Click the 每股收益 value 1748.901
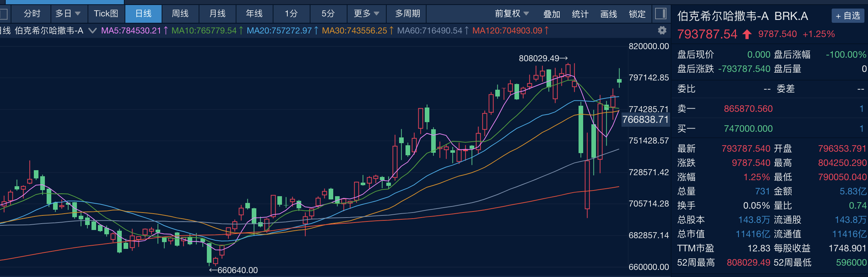The image size is (868, 277). tap(848, 248)
